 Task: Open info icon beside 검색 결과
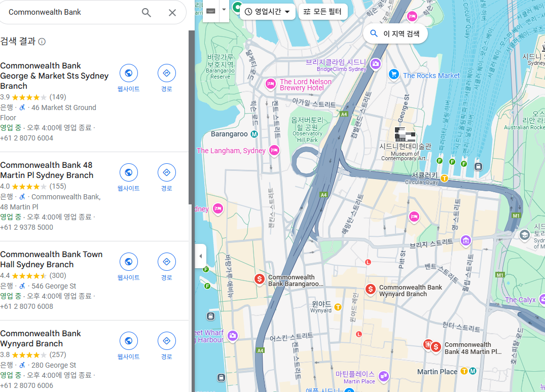tap(42, 42)
